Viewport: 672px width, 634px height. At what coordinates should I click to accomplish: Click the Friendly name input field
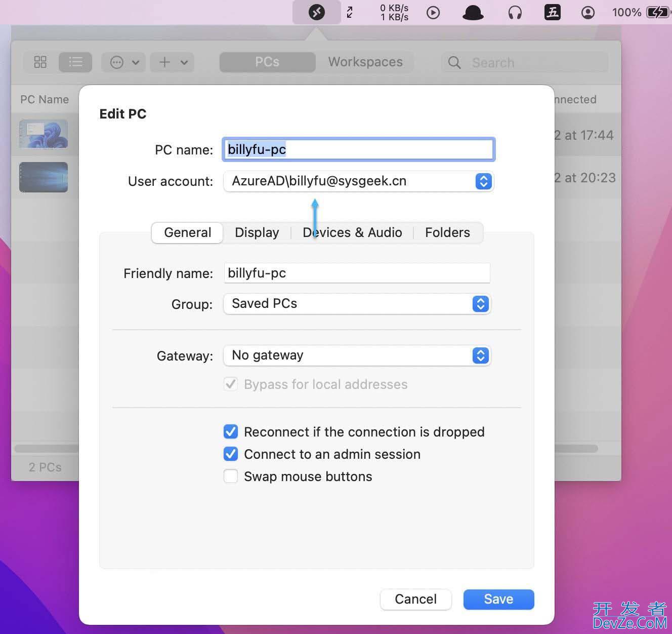(x=357, y=273)
